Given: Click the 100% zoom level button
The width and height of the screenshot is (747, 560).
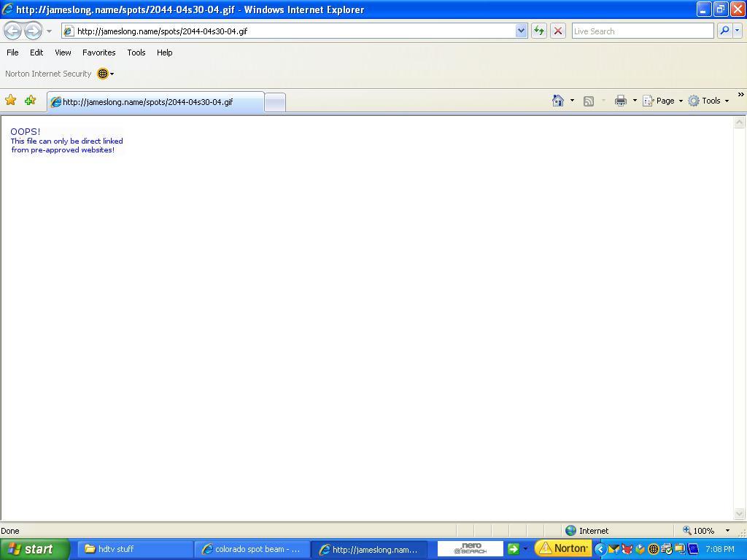Looking at the screenshot, I should coord(698,531).
